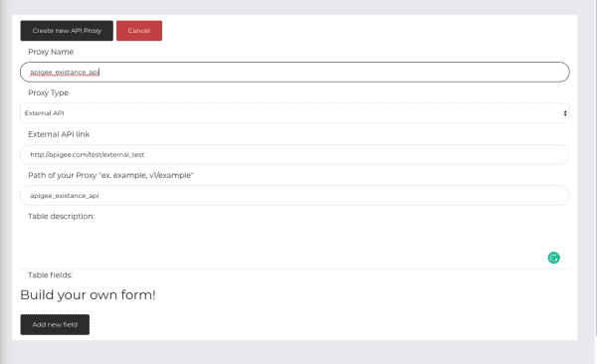The image size is (597, 364).
Task: Focus the Proxy Name input field
Action: pyautogui.click(x=295, y=72)
